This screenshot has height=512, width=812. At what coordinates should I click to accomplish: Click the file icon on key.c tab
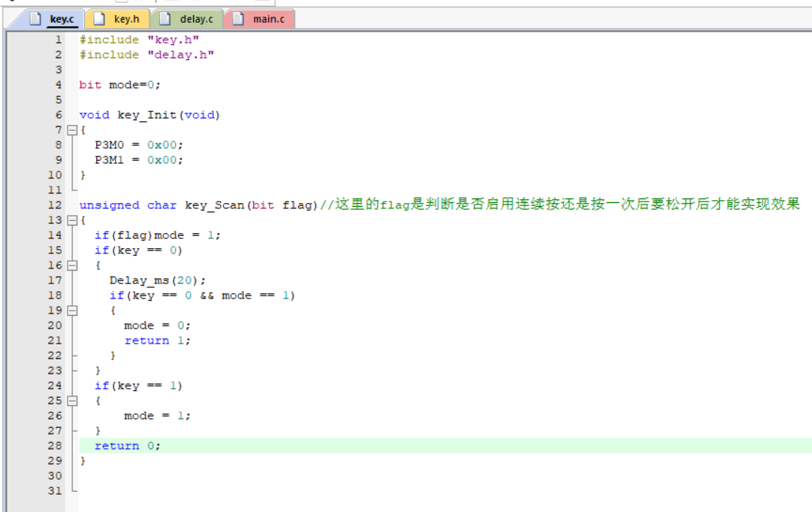click(35, 19)
